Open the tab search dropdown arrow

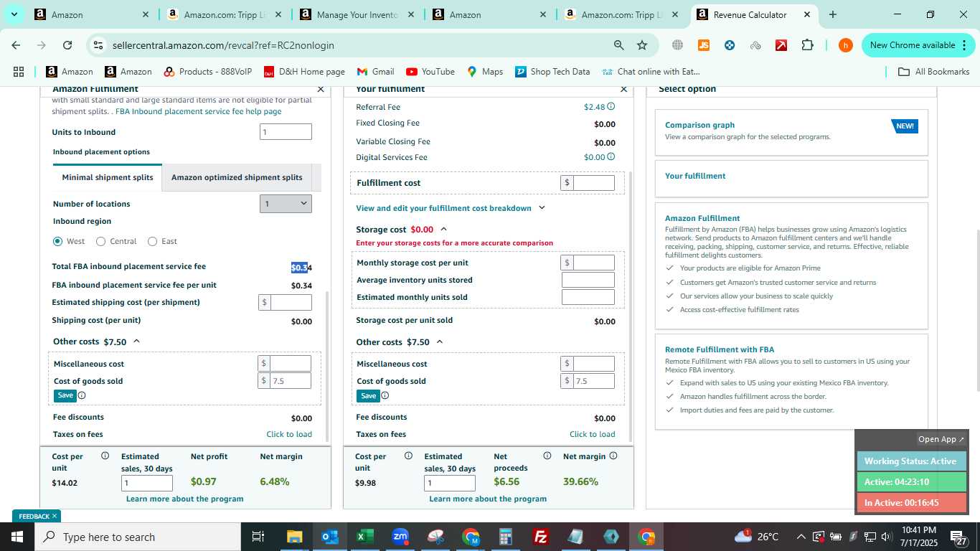pyautogui.click(x=14, y=14)
